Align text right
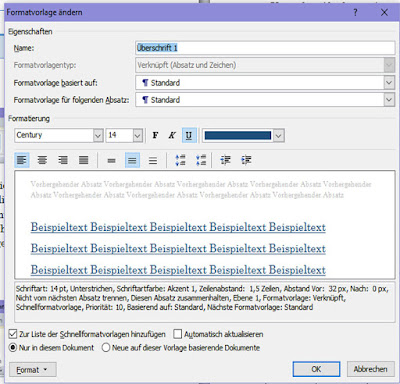 [63, 160]
